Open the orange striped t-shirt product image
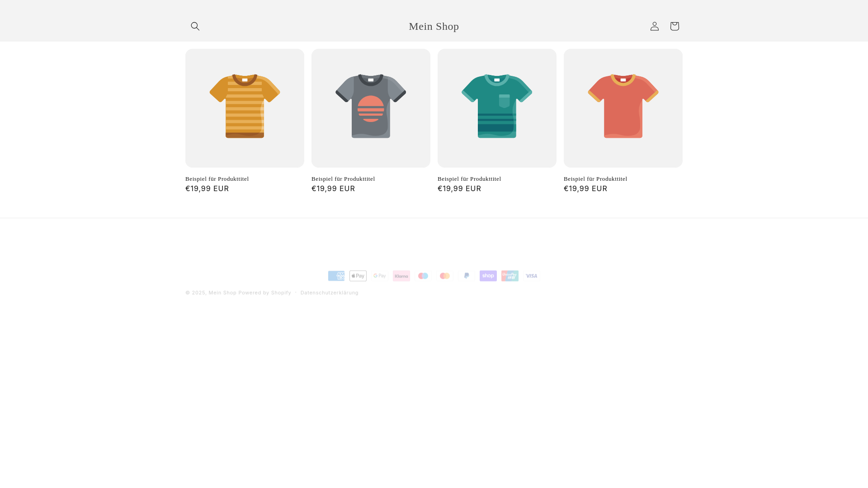 click(x=245, y=108)
